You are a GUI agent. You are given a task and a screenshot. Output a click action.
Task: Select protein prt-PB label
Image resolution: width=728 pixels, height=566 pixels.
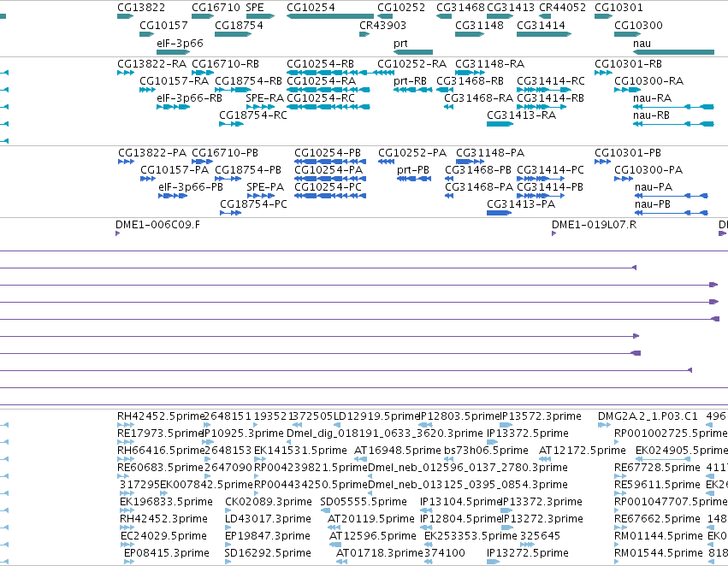413,170
